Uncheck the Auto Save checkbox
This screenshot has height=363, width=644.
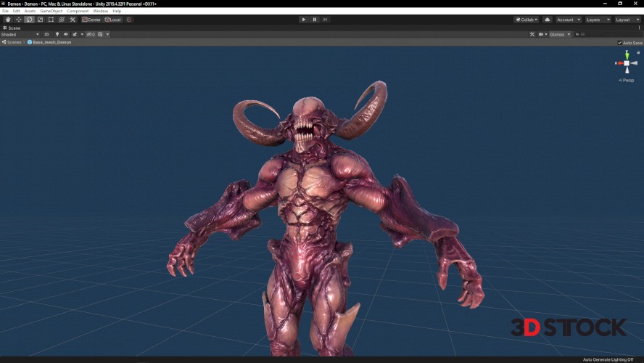point(620,43)
